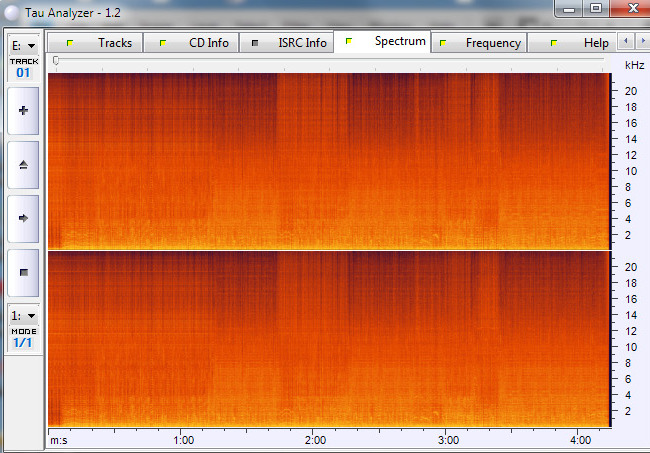
Task: Click the plus button in left sidebar
Action: tap(23, 111)
